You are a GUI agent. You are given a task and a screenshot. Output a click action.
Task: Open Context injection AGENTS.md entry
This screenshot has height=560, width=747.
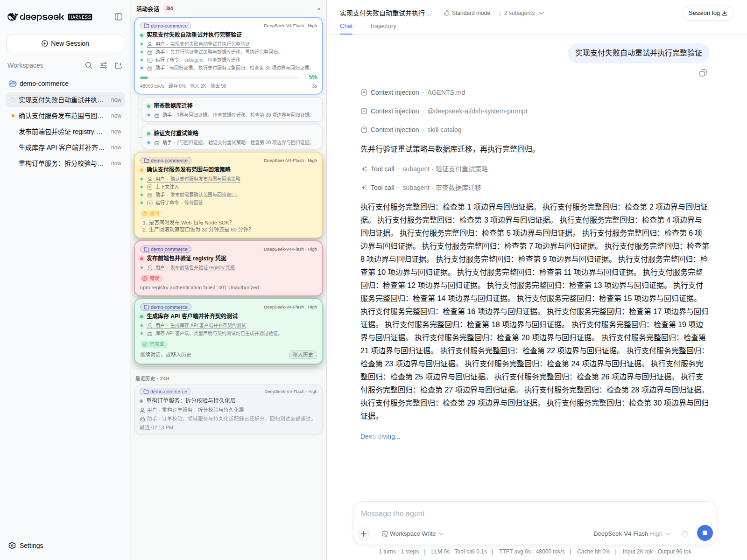(x=413, y=92)
